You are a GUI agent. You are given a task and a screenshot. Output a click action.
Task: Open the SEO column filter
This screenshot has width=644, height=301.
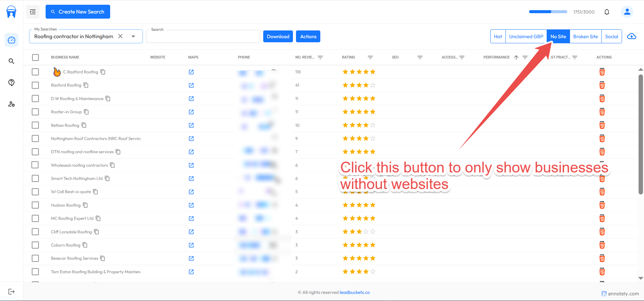[x=420, y=57]
